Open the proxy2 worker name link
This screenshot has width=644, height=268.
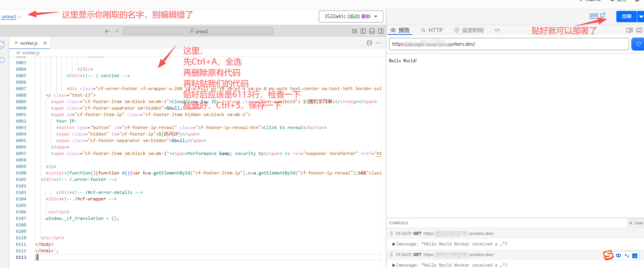pyautogui.click(x=9, y=16)
